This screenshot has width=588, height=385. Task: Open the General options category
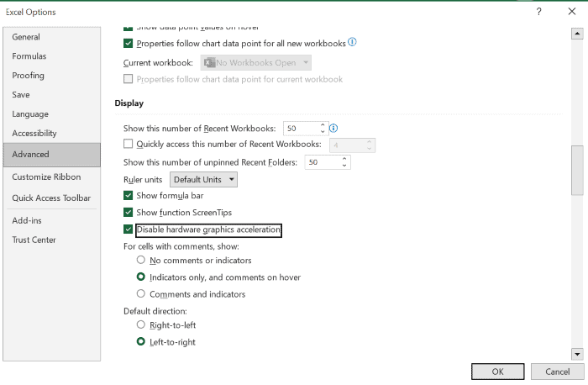pos(52,37)
